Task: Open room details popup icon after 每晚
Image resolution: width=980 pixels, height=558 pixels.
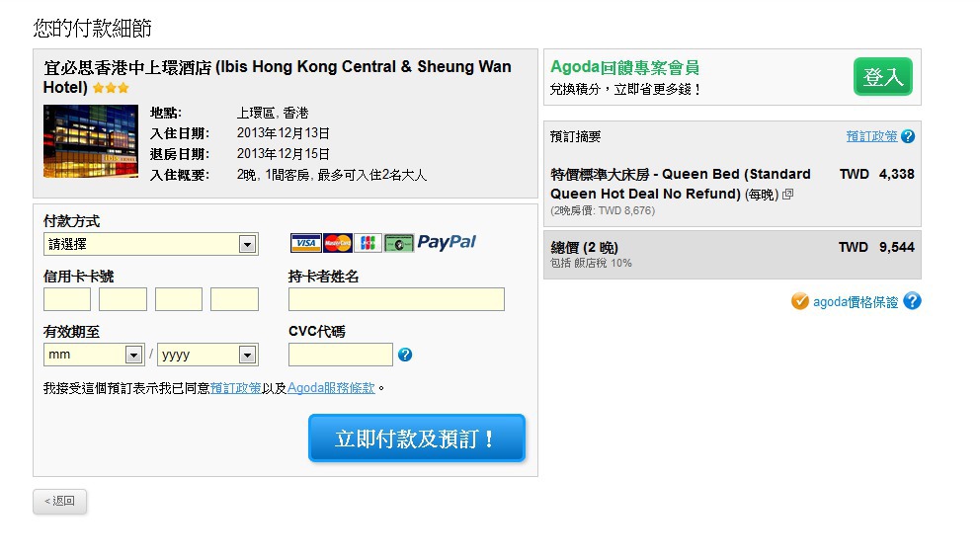Action: coord(787,195)
